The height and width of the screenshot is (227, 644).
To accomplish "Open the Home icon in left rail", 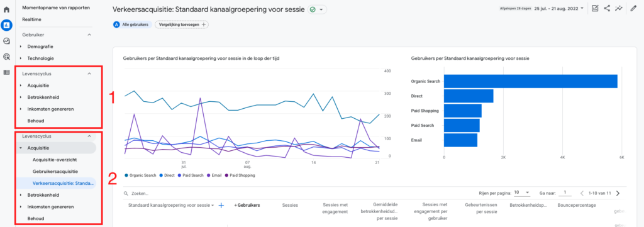I will [x=6, y=9].
